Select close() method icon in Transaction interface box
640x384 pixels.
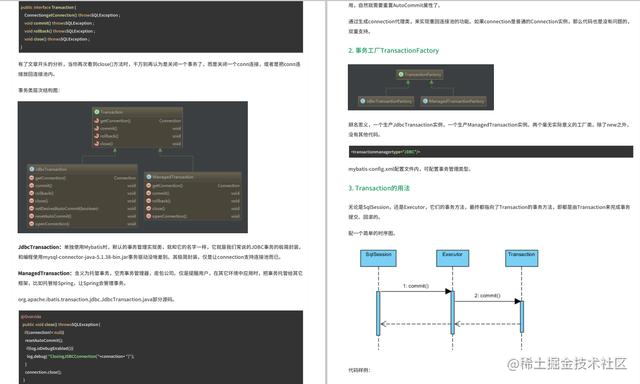pyautogui.click(x=97, y=144)
